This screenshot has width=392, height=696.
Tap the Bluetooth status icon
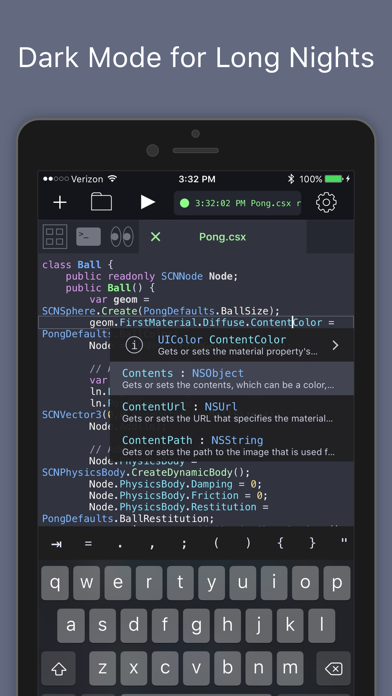click(291, 179)
